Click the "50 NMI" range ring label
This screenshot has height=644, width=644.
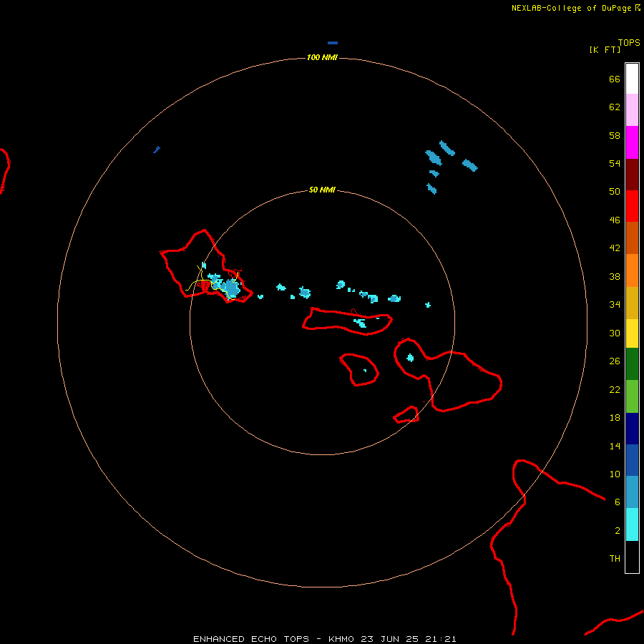[x=322, y=190]
